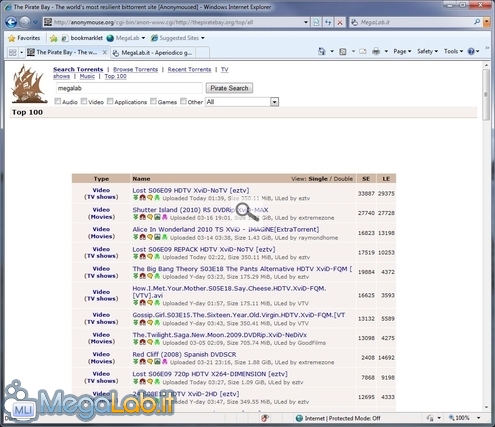
Task: Click cover image icon under Alice In Wonderland torrent
Action: pyautogui.click(x=157, y=237)
